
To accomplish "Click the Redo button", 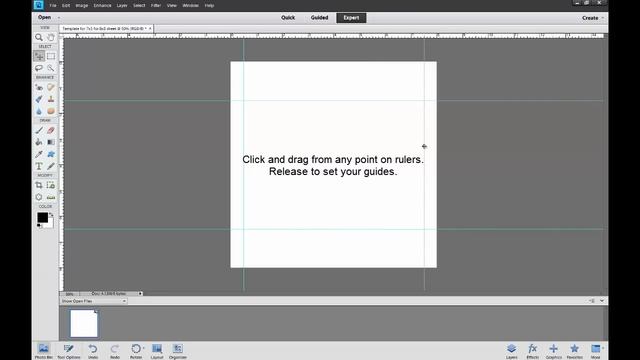I will coord(115,351).
